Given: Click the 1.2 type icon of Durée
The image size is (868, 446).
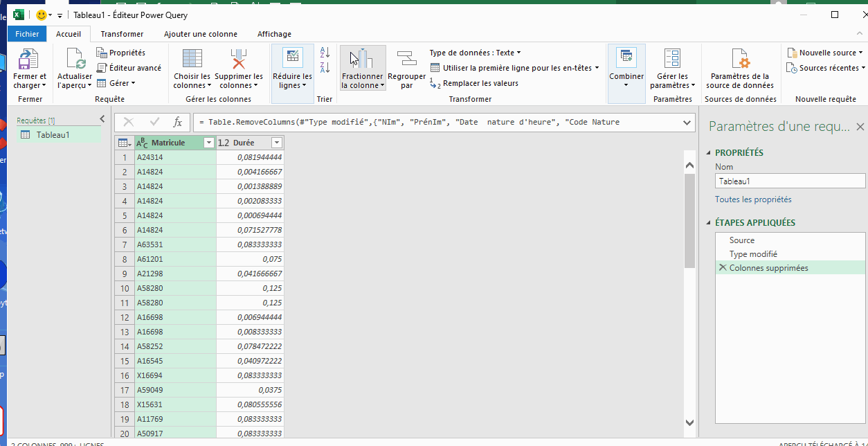Looking at the screenshot, I should click(x=224, y=143).
